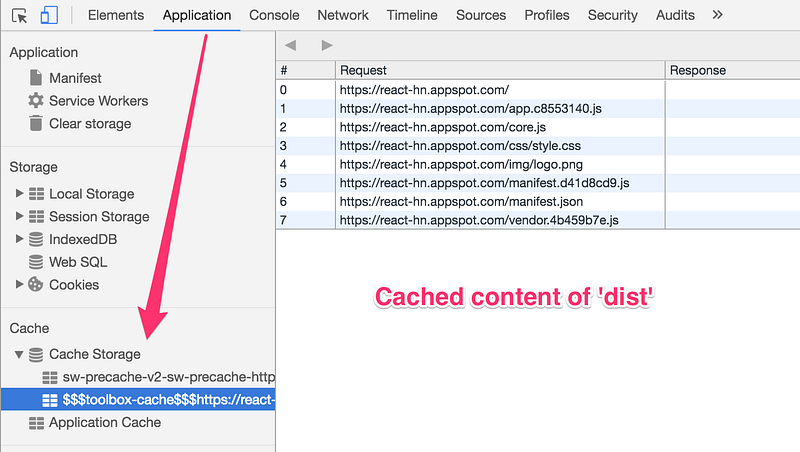
Task: Go to next cache page arrow
Action: point(327,45)
